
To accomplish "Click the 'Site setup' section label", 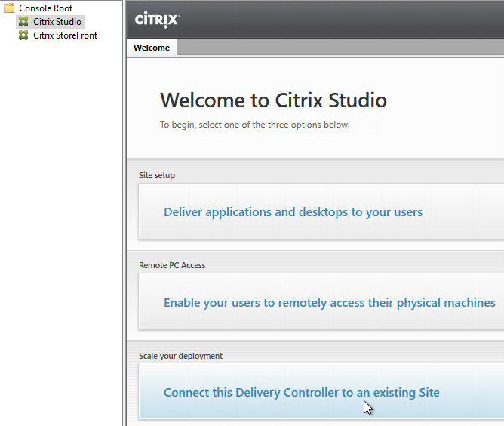I will point(157,175).
